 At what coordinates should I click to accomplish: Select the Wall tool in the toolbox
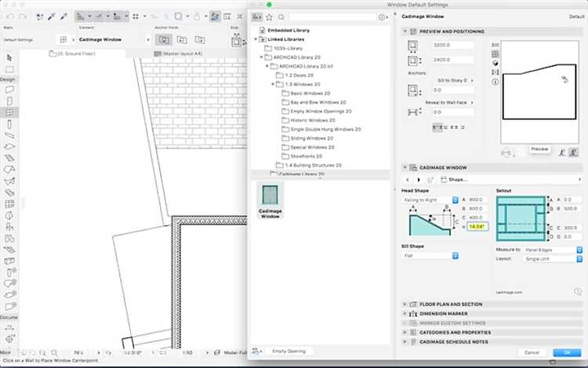9,89
